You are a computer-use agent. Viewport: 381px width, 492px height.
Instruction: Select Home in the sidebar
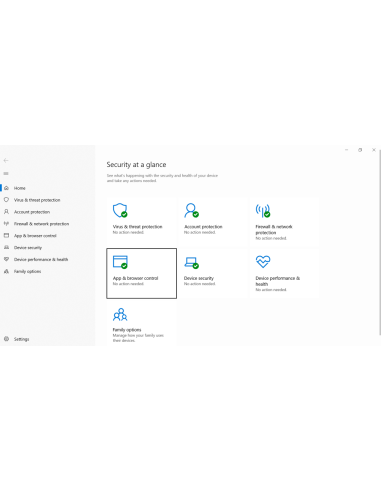coord(20,188)
